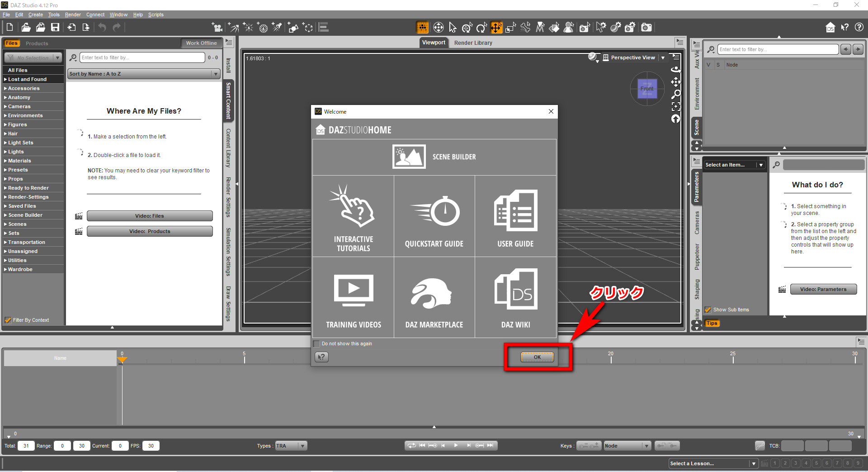Expand the Wardrobe category
Viewport: 868px width, 472px height.
point(19,269)
